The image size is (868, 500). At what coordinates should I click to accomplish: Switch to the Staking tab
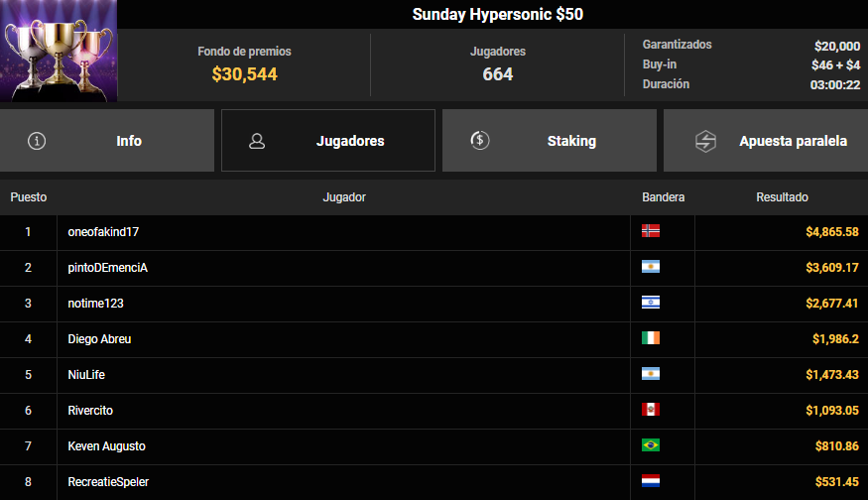pyautogui.click(x=550, y=140)
